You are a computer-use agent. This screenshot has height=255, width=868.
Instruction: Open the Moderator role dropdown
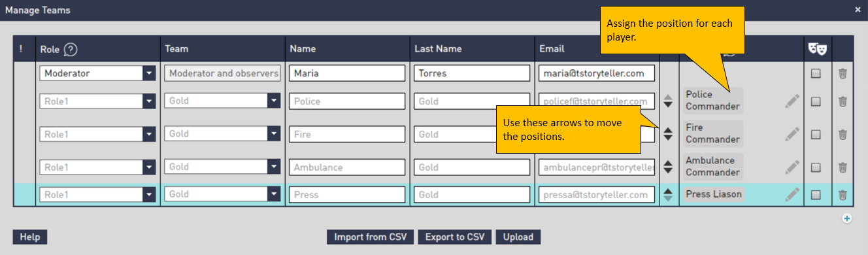(x=149, y=73)
